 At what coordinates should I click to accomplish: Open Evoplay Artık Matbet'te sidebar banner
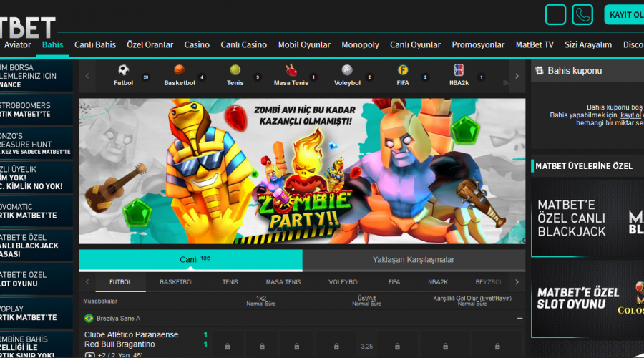point(36,313)
